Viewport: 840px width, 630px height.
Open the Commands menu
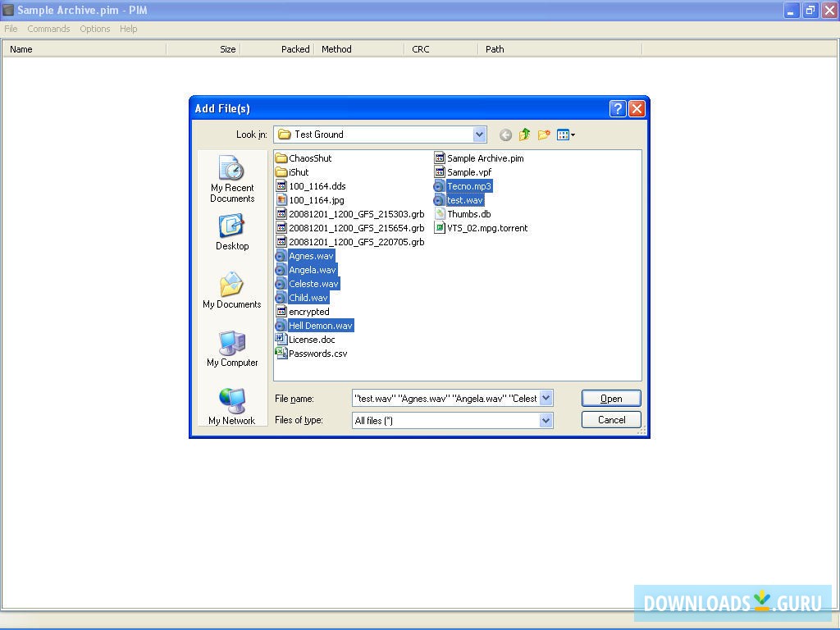point(48,29)
